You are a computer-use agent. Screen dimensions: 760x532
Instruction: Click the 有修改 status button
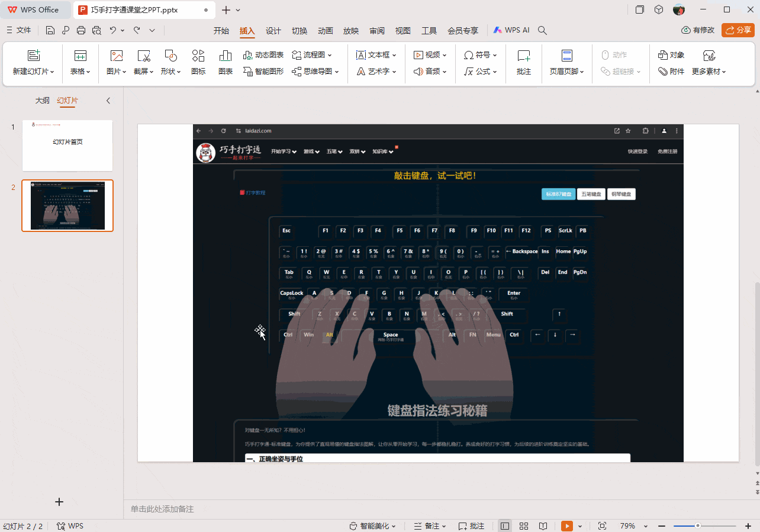pyautogui.click(x=698, y=30)
